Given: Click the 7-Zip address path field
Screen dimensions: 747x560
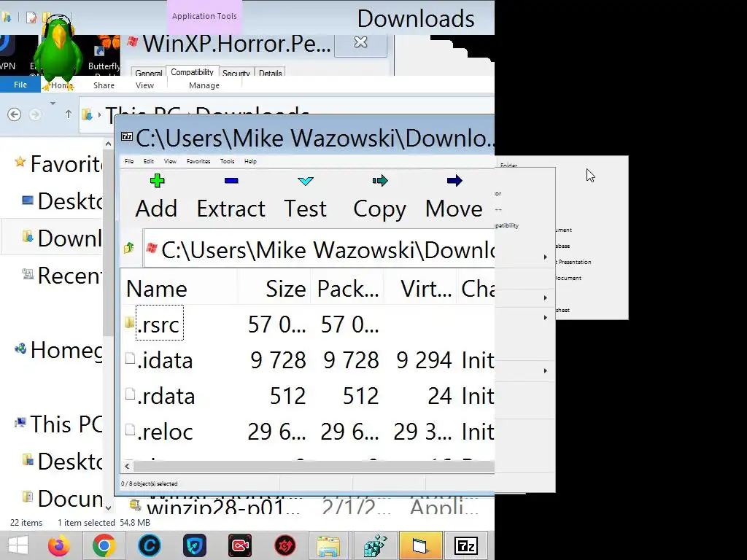Looking at the screenshot, I should [319, 249].
